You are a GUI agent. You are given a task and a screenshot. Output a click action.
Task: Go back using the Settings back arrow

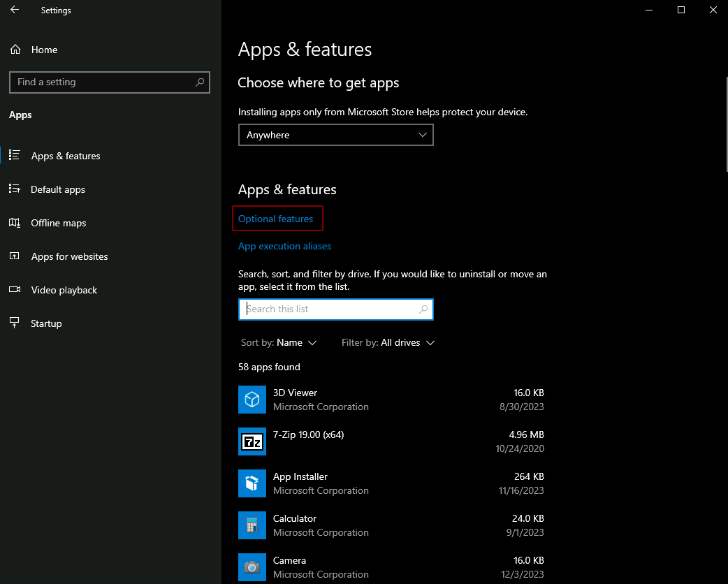tap(15, 10)
